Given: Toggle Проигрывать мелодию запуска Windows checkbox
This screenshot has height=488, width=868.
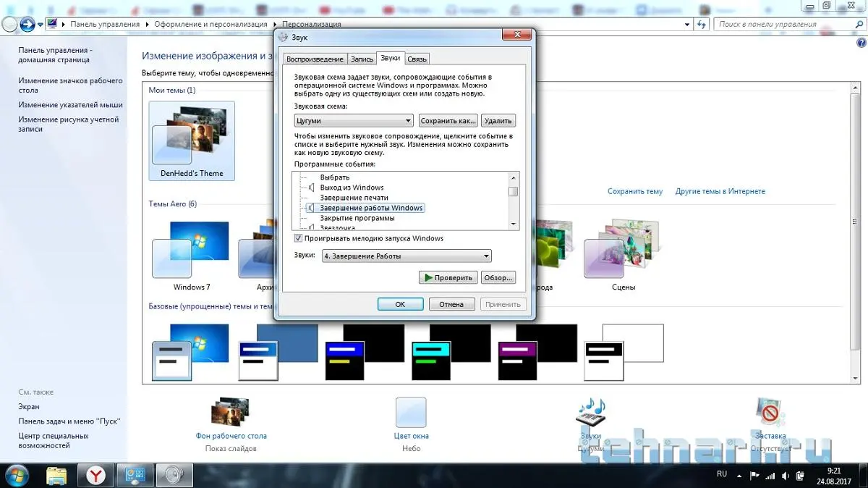Looking at the screenshot, I should (298, 238).
